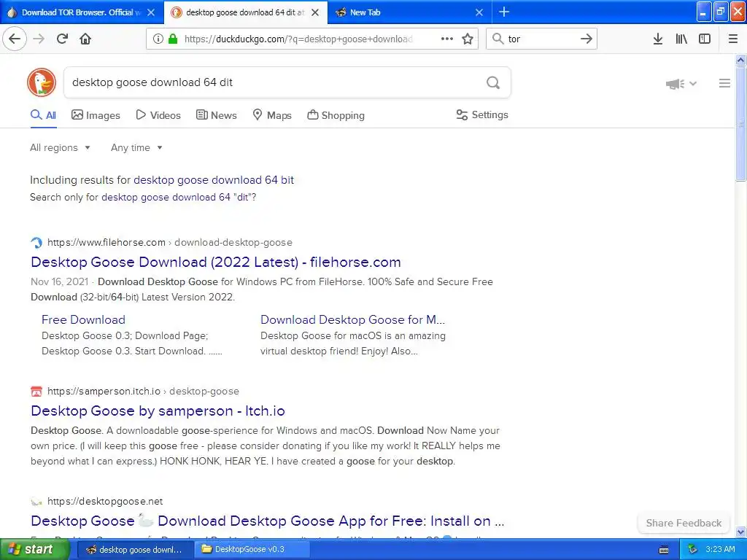Run search with DuckDuckGo magnifier button
This screenshot has height=560, width=747.
tap(493, 83)
